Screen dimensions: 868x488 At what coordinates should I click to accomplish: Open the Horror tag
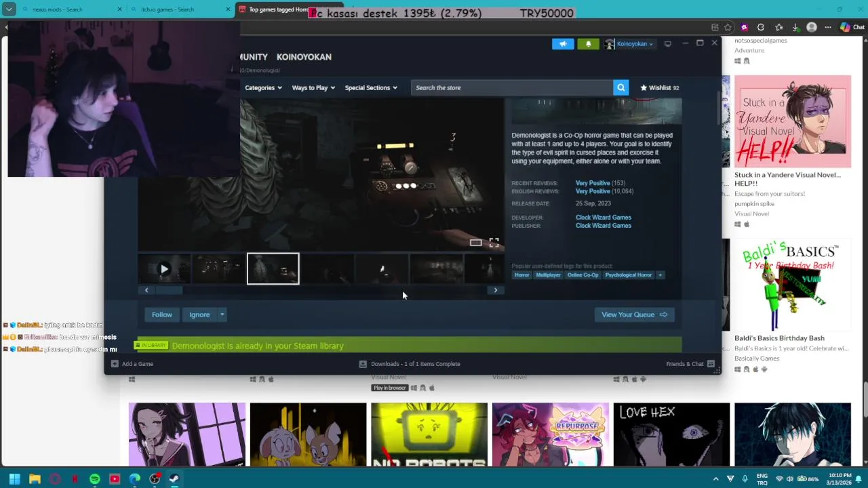pos(521,275)
